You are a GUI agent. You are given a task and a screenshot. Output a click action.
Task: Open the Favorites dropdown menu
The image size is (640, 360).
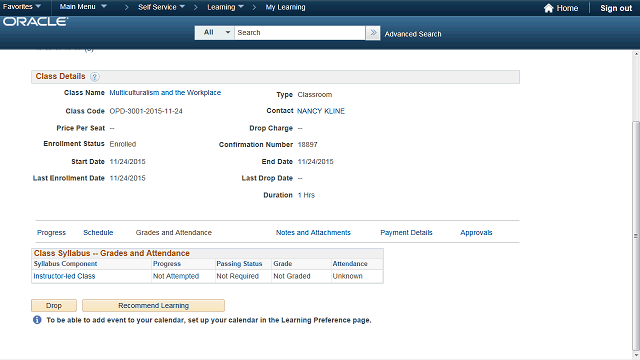(x=22, y=7)
